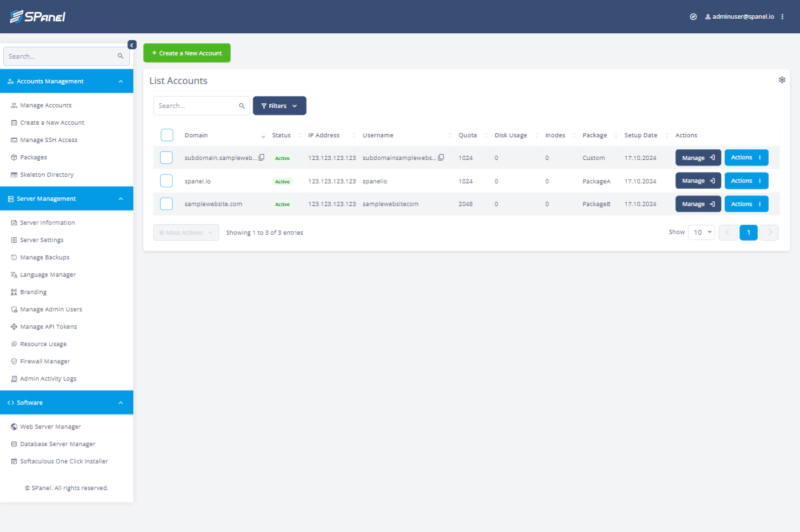
Task: Open List Accounts settings via gear icon
Action: [782, 79]
